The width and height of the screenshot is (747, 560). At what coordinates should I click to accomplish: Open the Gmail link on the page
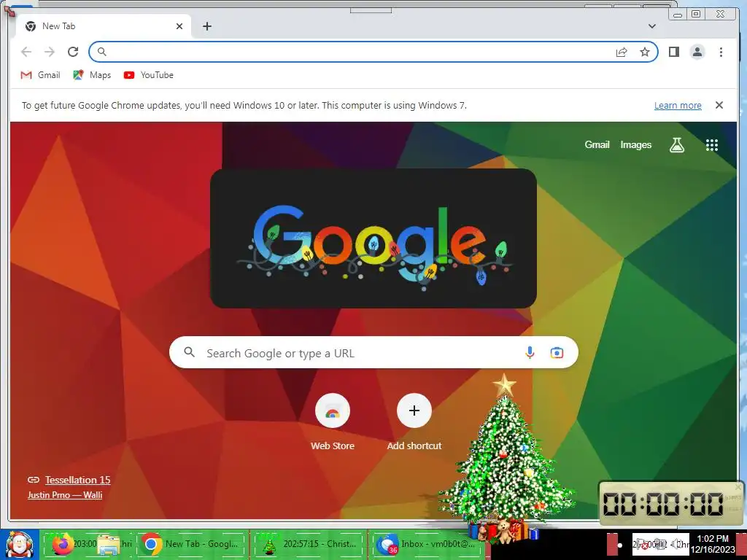(597, 145)
